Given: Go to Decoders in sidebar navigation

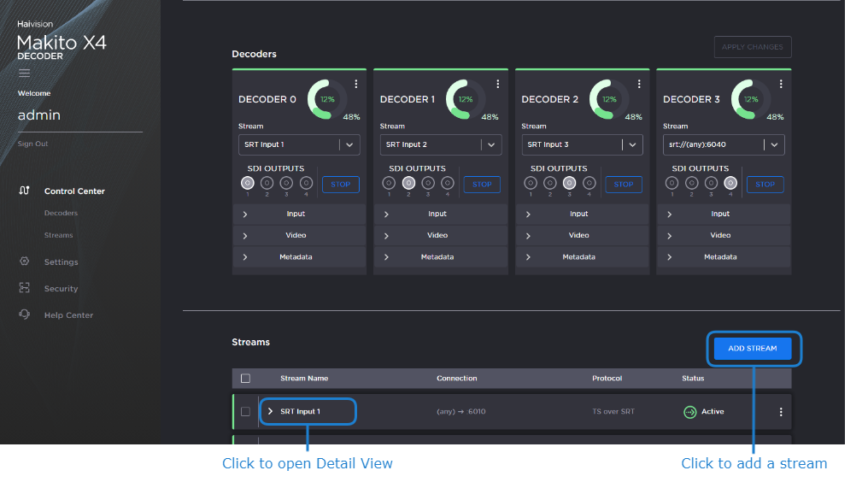Looking at the screenshot, I should point(61,213).
